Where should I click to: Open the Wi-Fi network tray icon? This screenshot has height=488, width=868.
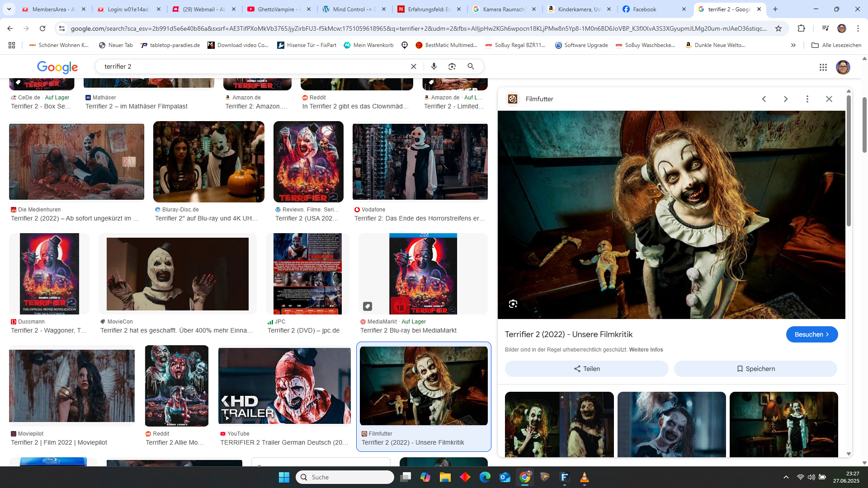click(800, 477)
